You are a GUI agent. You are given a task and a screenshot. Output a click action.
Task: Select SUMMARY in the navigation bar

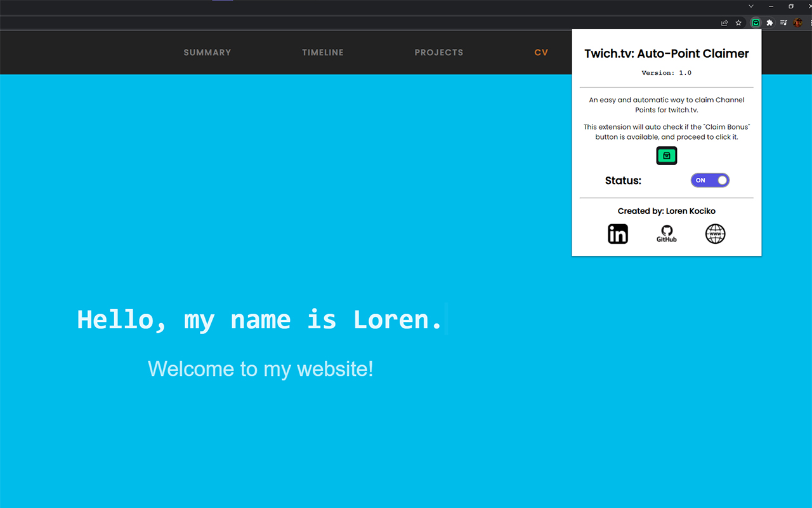click(x=207, y=52)
